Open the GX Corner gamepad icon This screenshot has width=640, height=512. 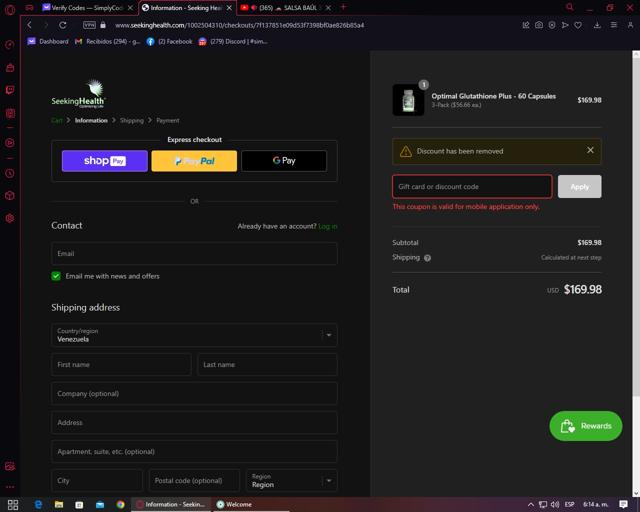(x=29, y=8)
